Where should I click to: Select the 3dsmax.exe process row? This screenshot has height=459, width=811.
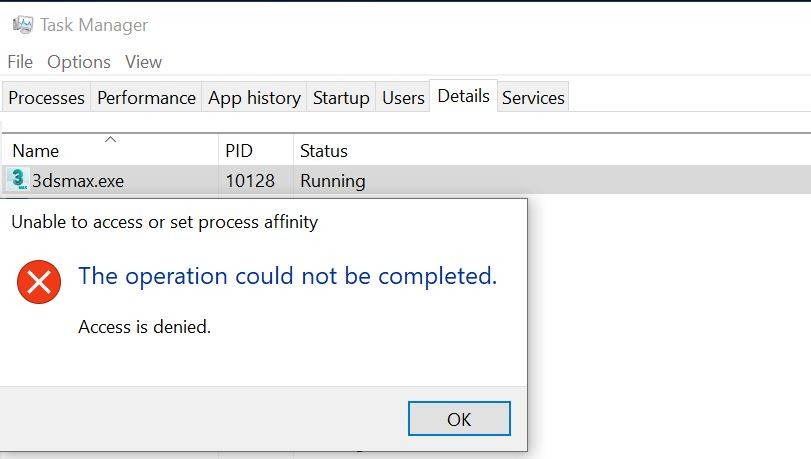[x=407, y=180]
